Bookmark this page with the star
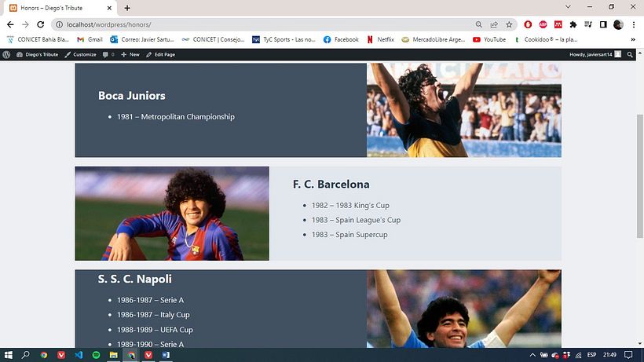The height and width of the screenshot is (362, 644). [509, 24]
